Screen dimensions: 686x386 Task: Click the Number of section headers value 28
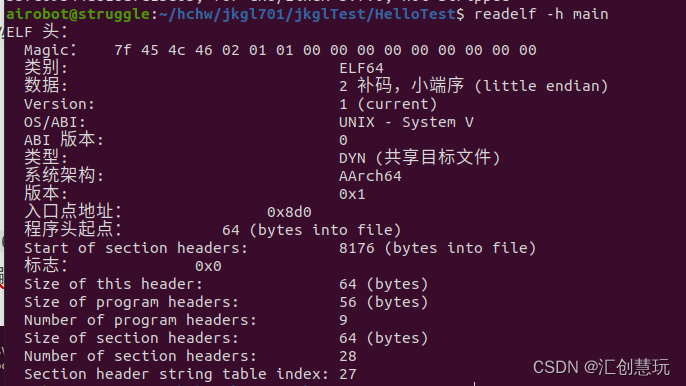[x=348, y=356]
